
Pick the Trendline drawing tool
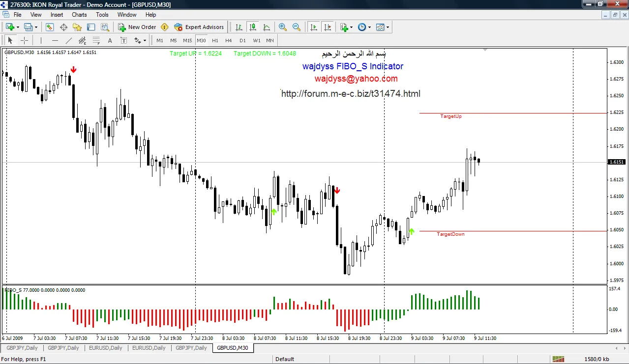(x=69, y=41)
